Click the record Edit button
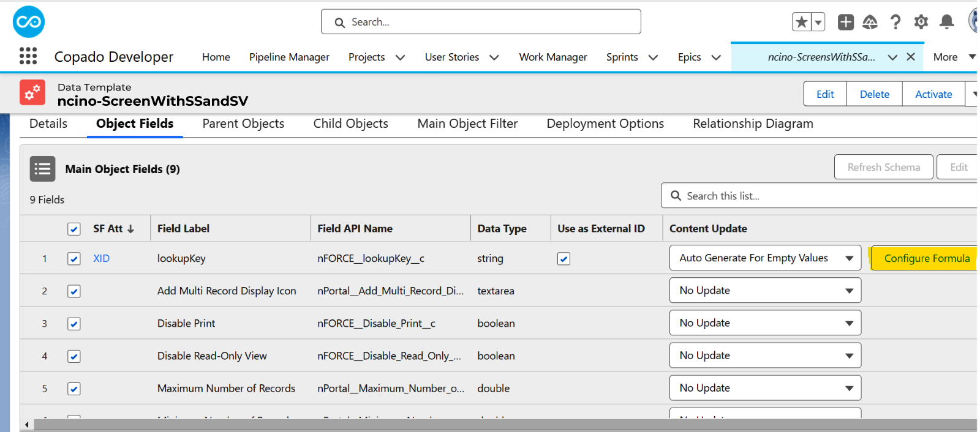This screenshot has width=980, height=432. (x=825, y=94)
